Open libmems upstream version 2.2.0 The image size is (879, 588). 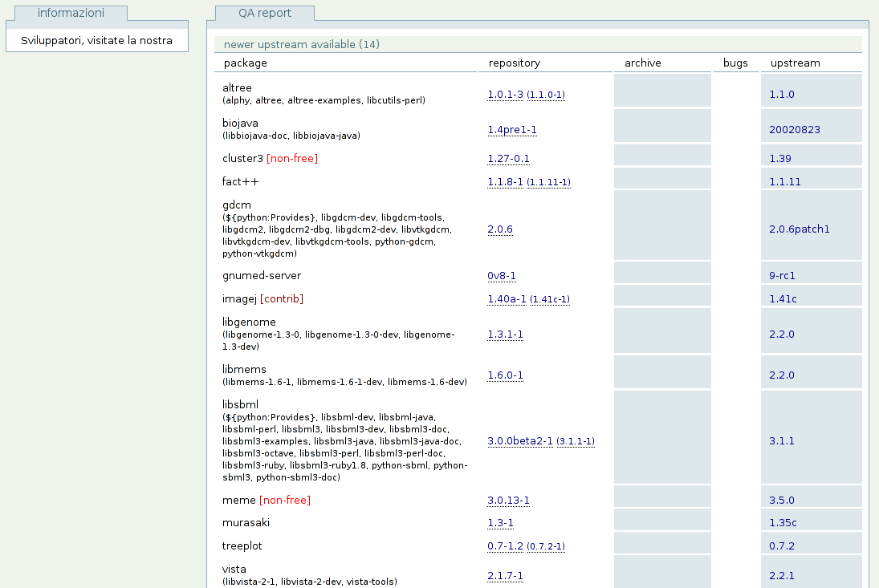781,375
